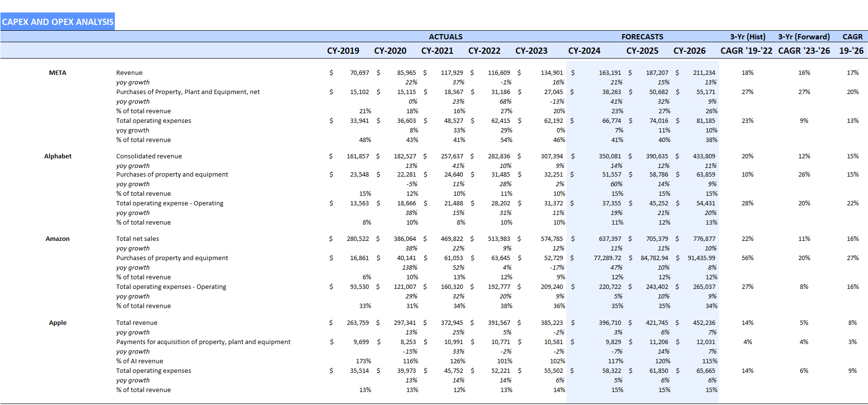Select Amazon's CY-2024 capex value 77,289.72
This screenshot has height=405, width=868.
coord(607,258)
